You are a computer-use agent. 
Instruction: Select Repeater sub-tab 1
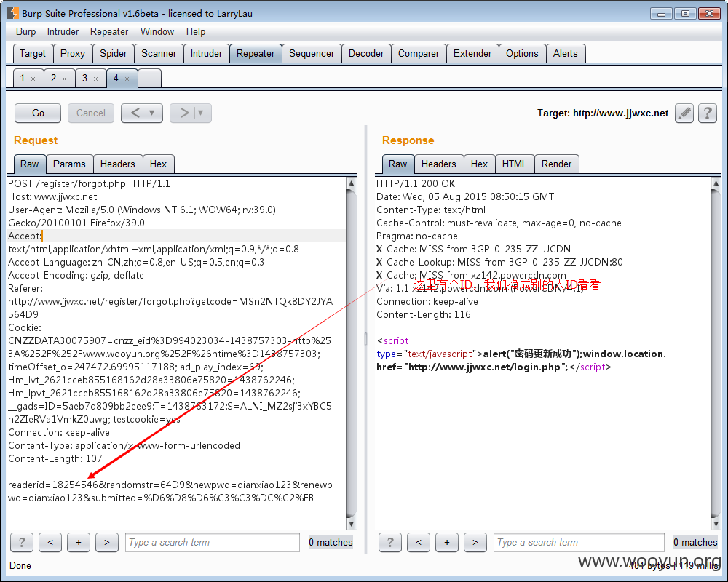(x=23, y=78)
